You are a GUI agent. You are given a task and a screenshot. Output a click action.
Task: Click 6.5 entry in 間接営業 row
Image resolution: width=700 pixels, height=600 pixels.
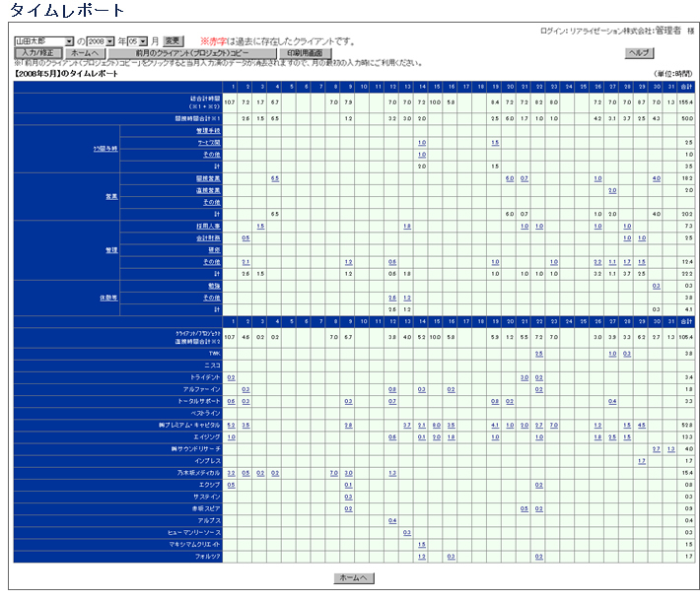point(275,178)
